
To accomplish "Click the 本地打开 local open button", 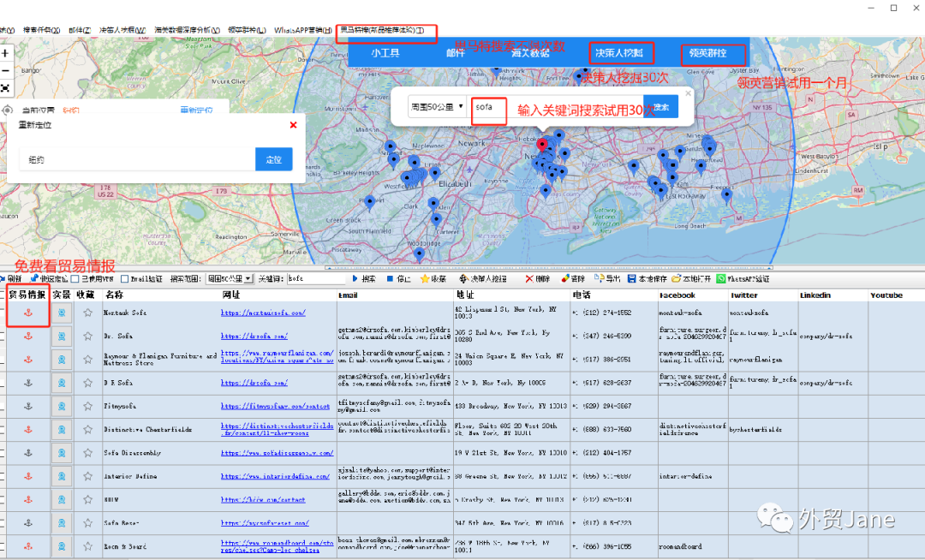I will 691,279.
